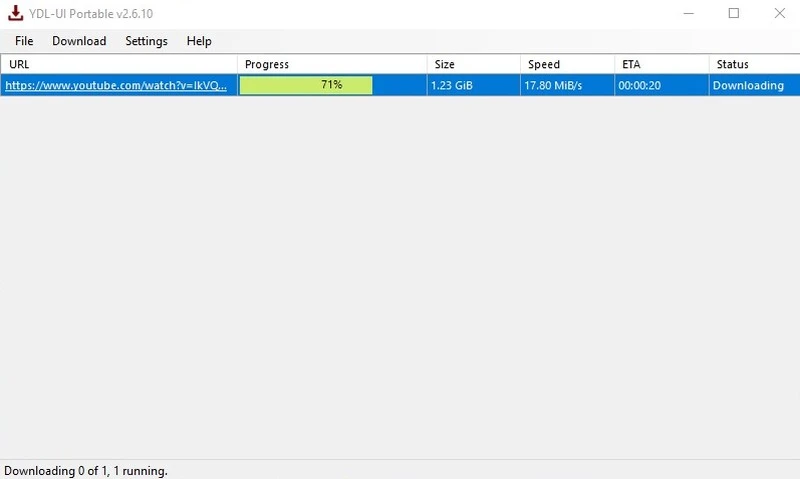Screen dimensions: 800x479
Task: Sort by the Status column header
Action: pos(753,64)
